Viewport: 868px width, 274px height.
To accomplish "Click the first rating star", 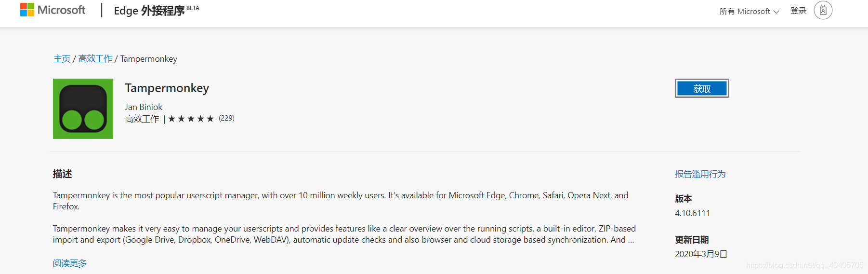I will pos(171,119).
